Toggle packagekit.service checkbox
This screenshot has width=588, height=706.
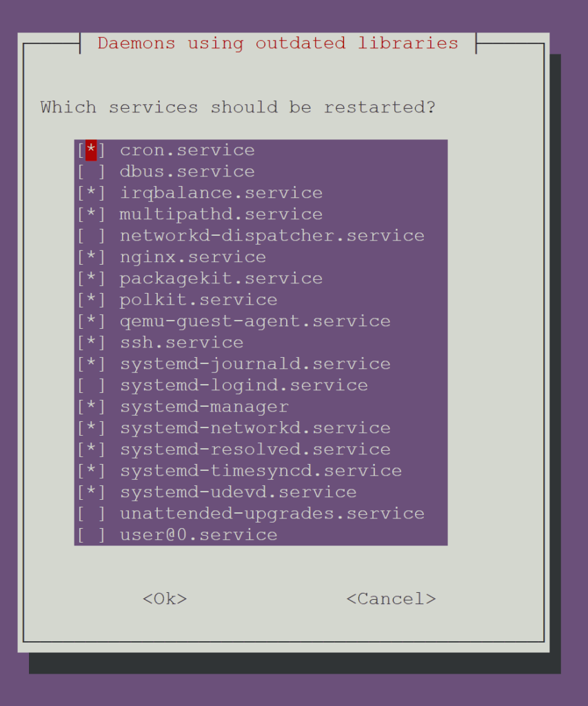tap(91, 279)
